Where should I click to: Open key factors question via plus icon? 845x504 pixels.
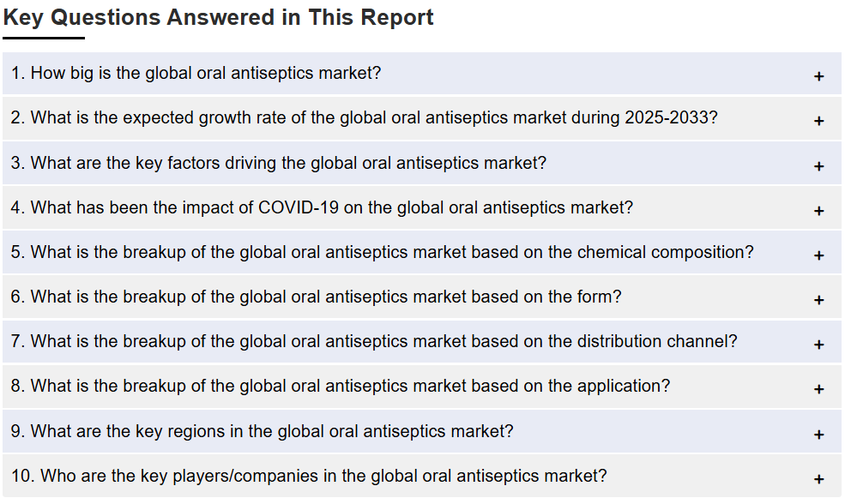coord(818,166)
